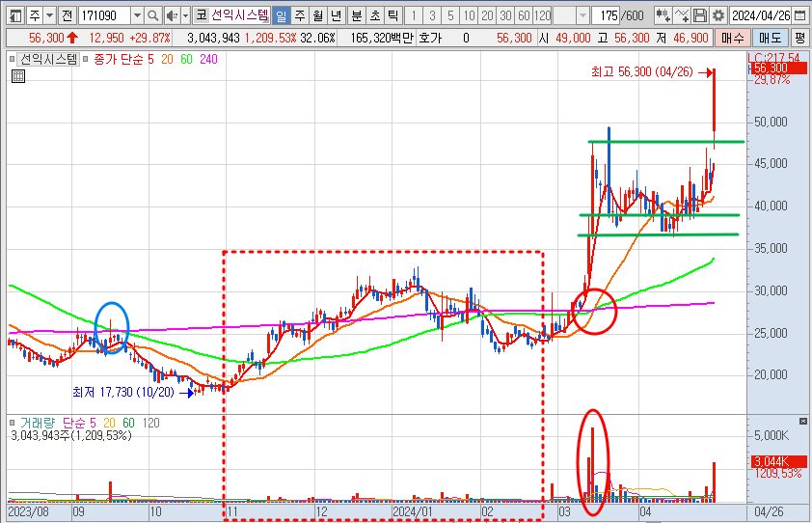Viewport: 812px width, 523px height.
Task: Click the 165,320백만 trading value
Action: click(x=382, y=38)
